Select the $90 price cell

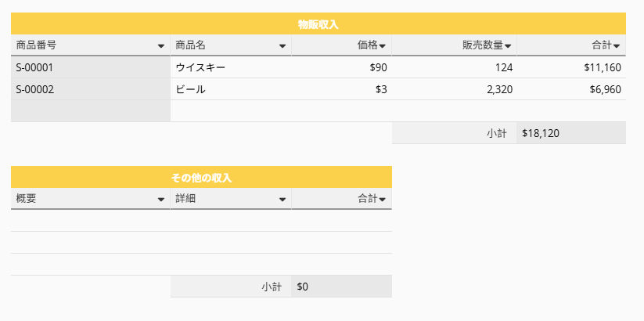coord(342,67)
